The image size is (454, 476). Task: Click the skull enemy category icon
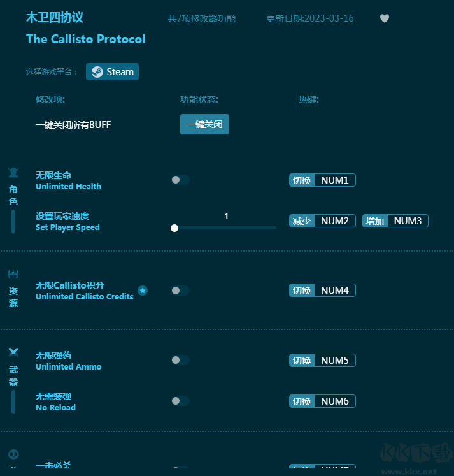(13, 454)
